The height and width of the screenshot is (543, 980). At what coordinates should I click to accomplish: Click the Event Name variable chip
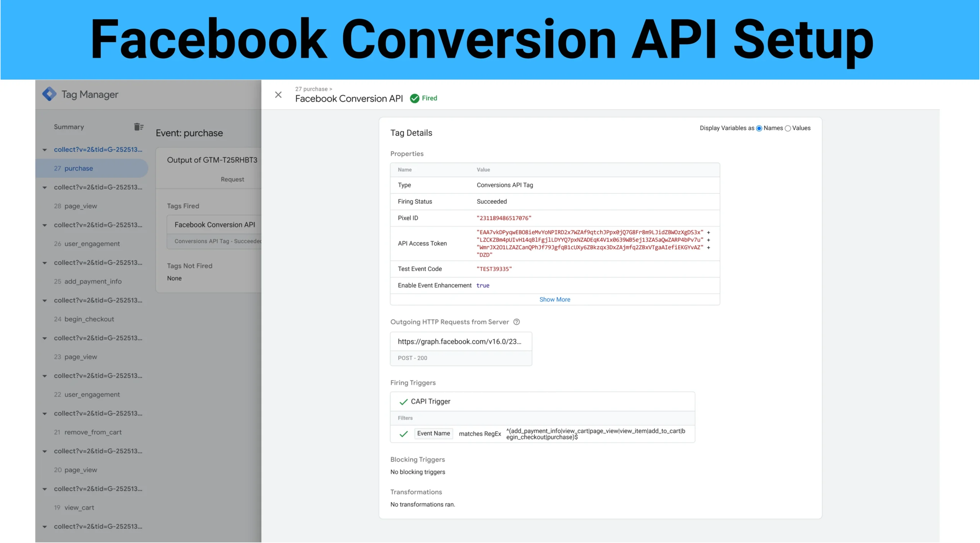[x=433, y=433]
